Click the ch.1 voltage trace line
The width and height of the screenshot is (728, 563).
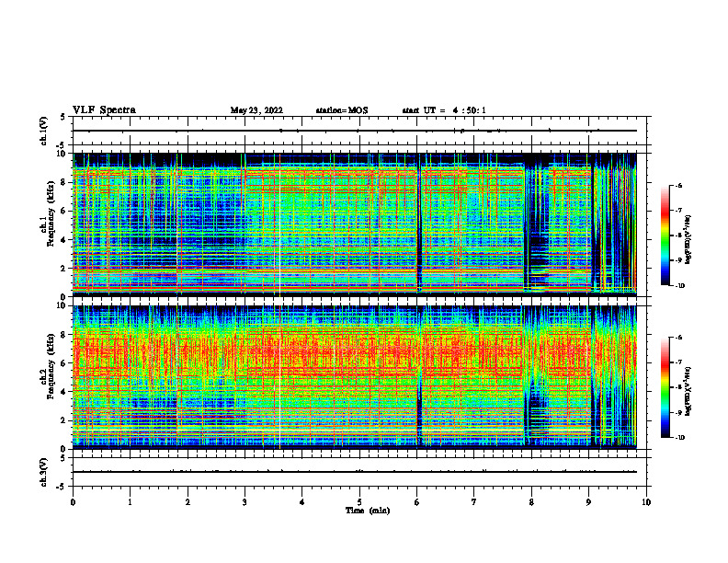tap(355, 131)
